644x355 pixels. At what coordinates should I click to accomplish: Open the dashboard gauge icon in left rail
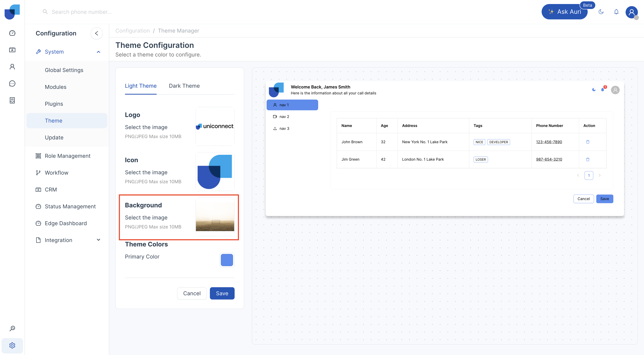[x=12, y=33]
